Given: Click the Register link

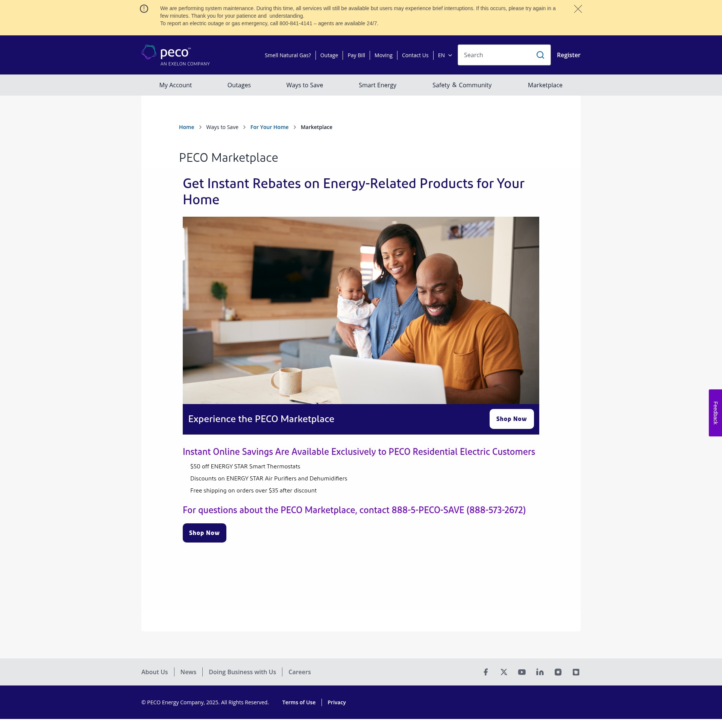Looking at the screenshot, I should tap(568, 55).
